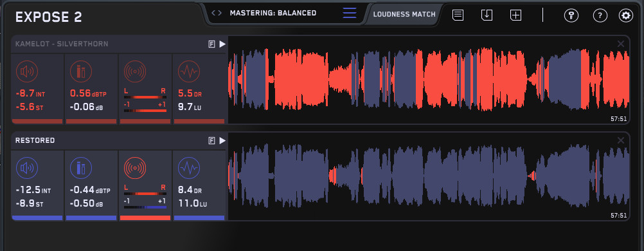Select the Mastering: Balanced preset name
The image size is (644, 251).
click(x=273, y=13)
